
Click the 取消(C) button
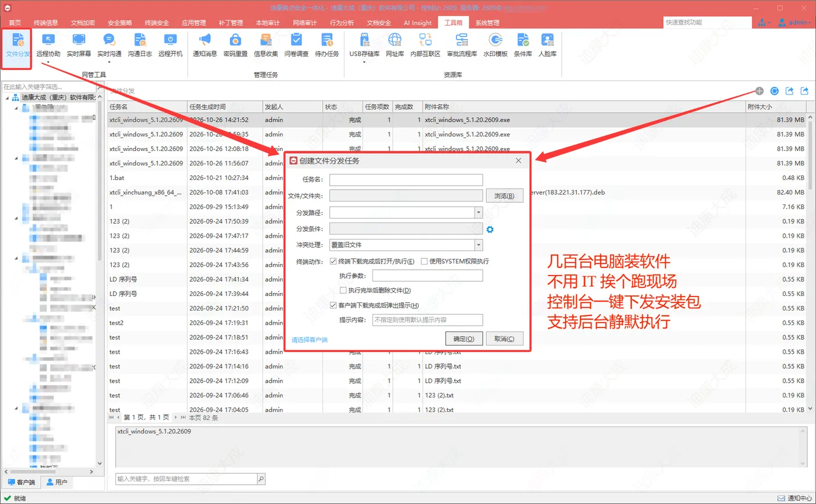tap(504, 339)
